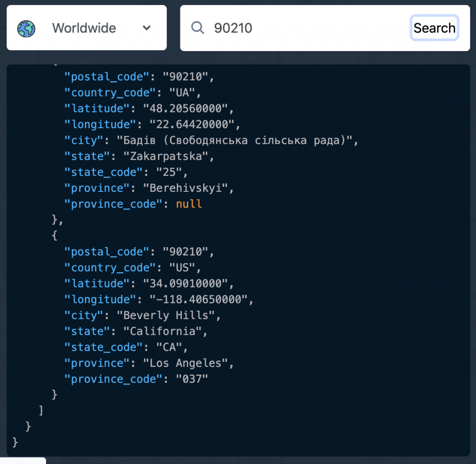
Task: Click the orange null province_code value
Action: point(189,204)
